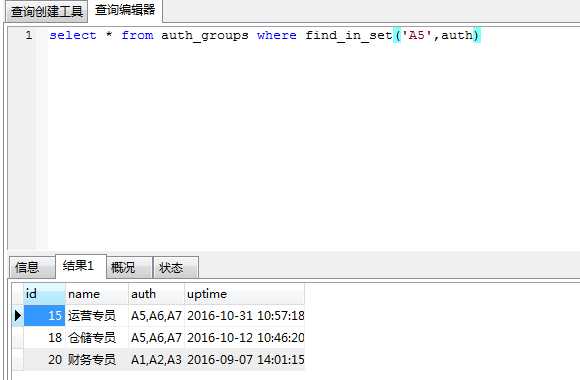Click row selector for row 18
The image size is (580, 380).
(x=18, y=337)
